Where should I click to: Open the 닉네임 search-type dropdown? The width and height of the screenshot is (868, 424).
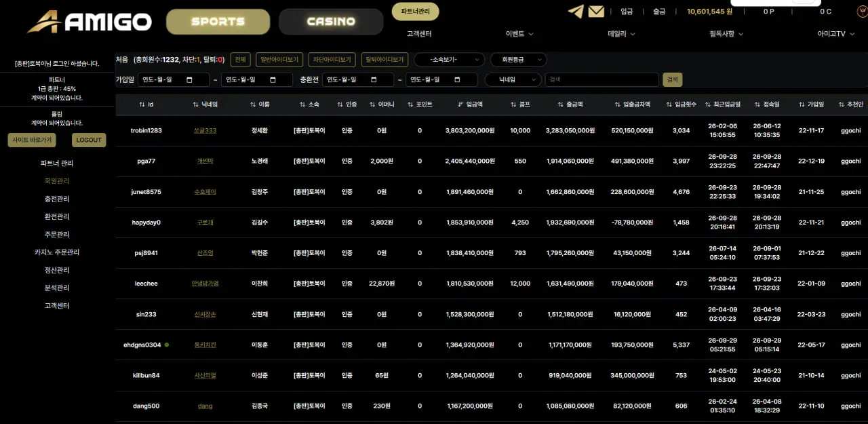(513, 79)
